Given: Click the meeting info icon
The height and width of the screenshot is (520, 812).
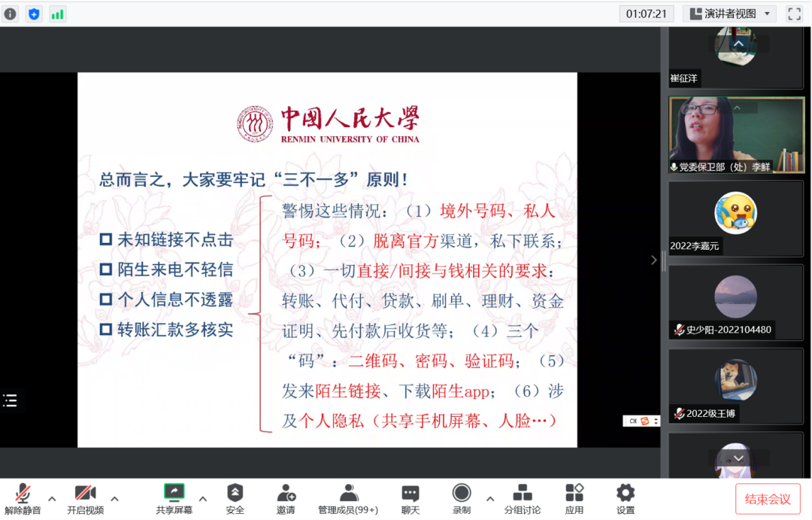Looking at the screenshot, I should tap(11, 14).
